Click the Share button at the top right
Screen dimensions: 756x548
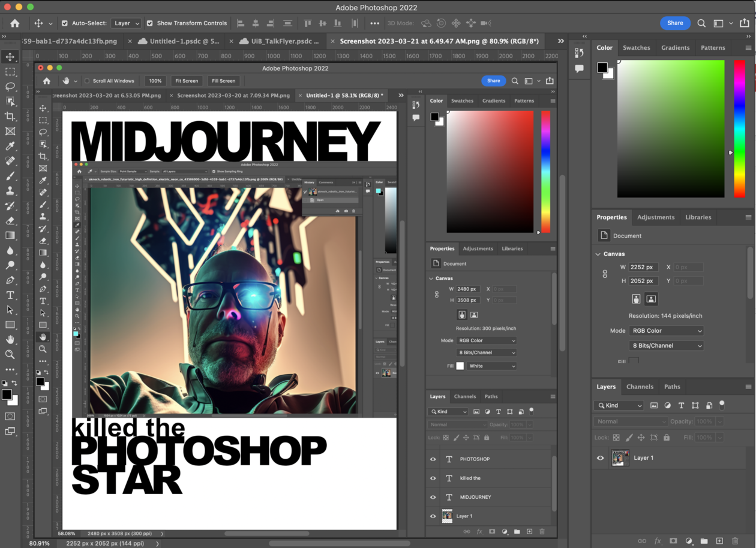click(674, 23)
